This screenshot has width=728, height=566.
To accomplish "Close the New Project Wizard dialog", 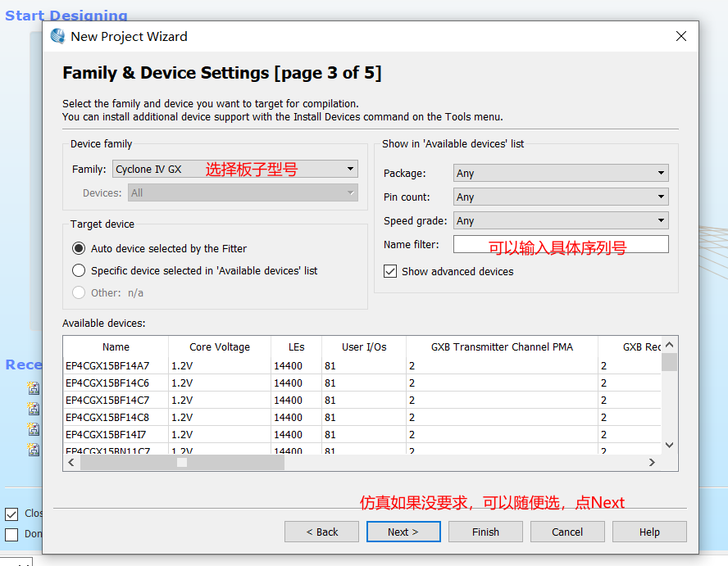I will coord(680,36).
